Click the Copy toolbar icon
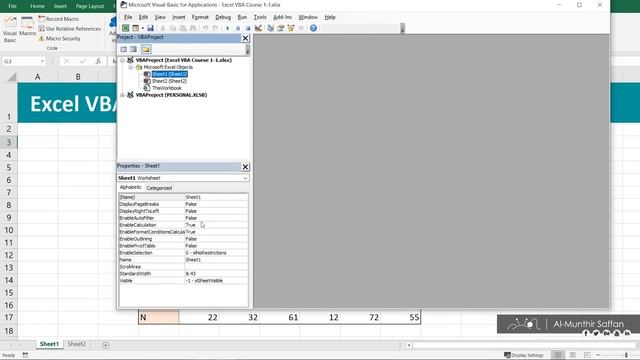640x360 pixels. click(173, 28)
